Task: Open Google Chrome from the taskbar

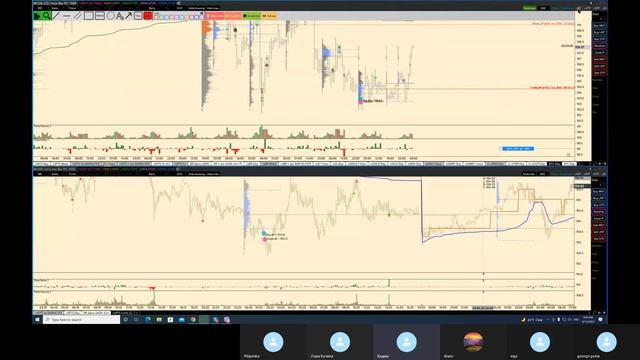Action: 193,320
